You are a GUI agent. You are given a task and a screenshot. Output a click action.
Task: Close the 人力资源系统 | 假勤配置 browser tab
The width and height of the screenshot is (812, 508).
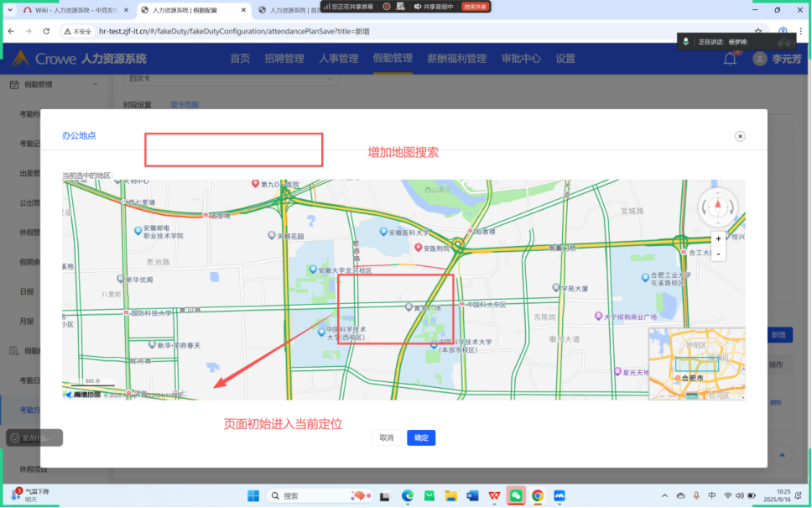coord(243,10)
